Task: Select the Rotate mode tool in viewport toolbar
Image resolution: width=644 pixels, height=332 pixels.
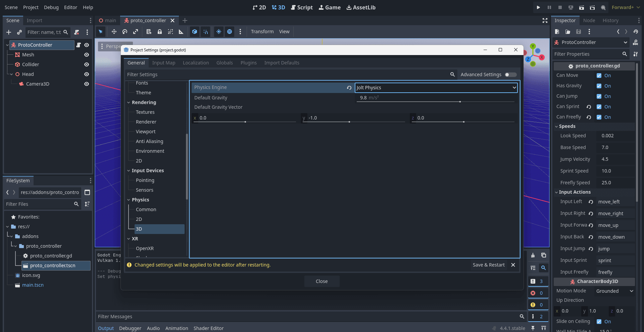Action: (125, 32)
